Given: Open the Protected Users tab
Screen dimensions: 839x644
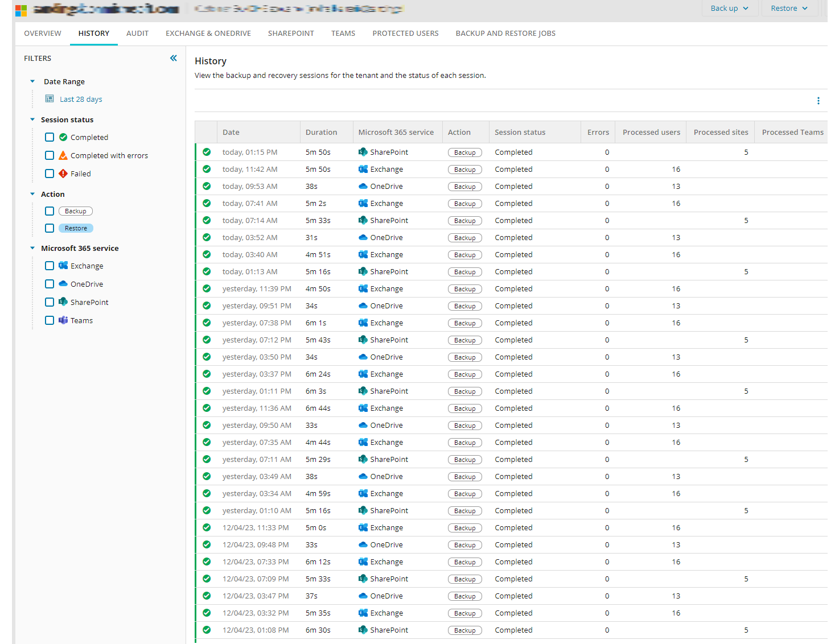Looking at the screenshot, I should tap(405, 34).
